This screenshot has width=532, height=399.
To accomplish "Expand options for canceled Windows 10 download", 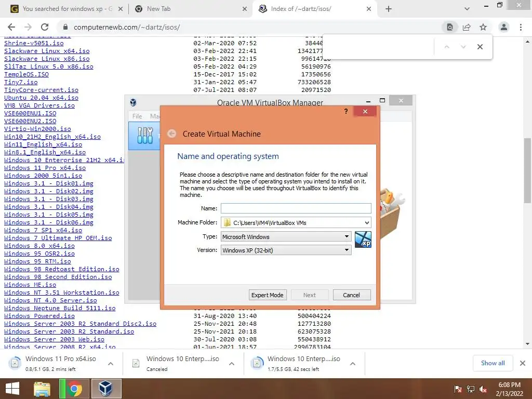I will coord(232,363).
